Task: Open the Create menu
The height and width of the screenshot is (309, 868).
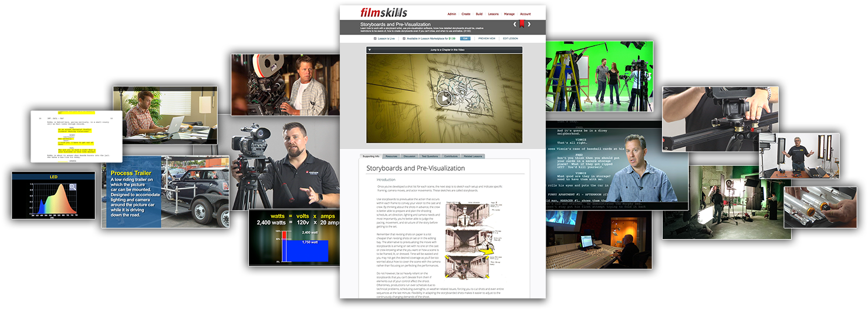Action: pos(466,14)
